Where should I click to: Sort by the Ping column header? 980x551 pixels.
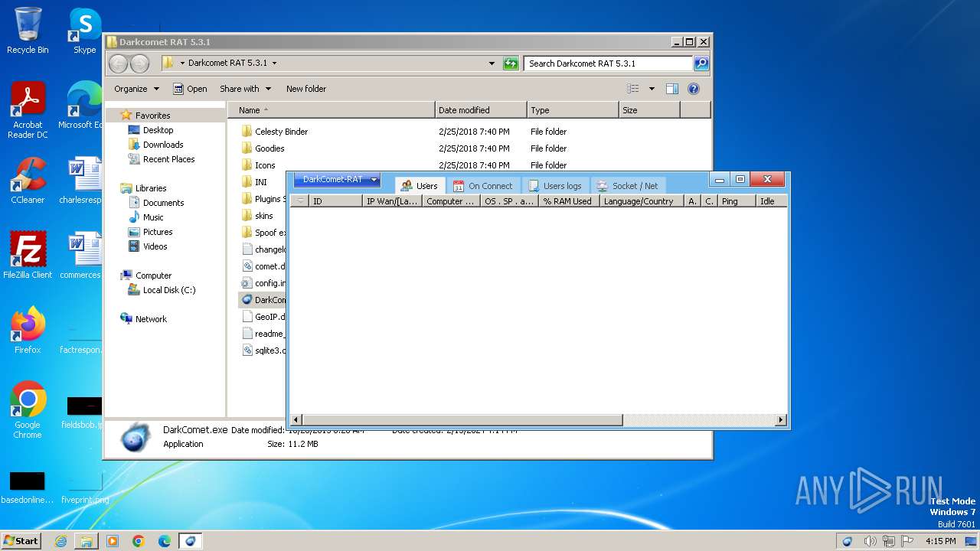click(x=736, y=201)
